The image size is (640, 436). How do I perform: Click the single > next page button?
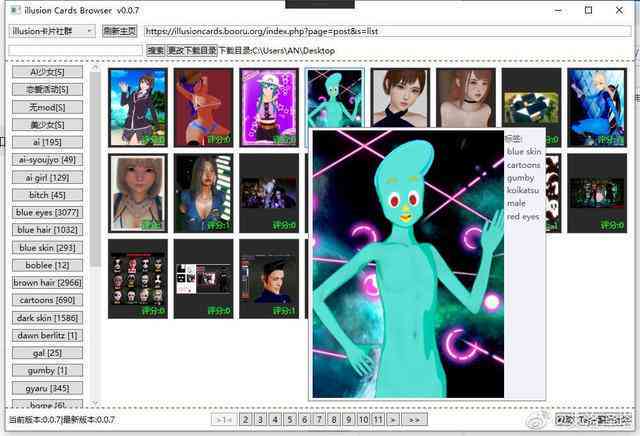coord(393,419)
